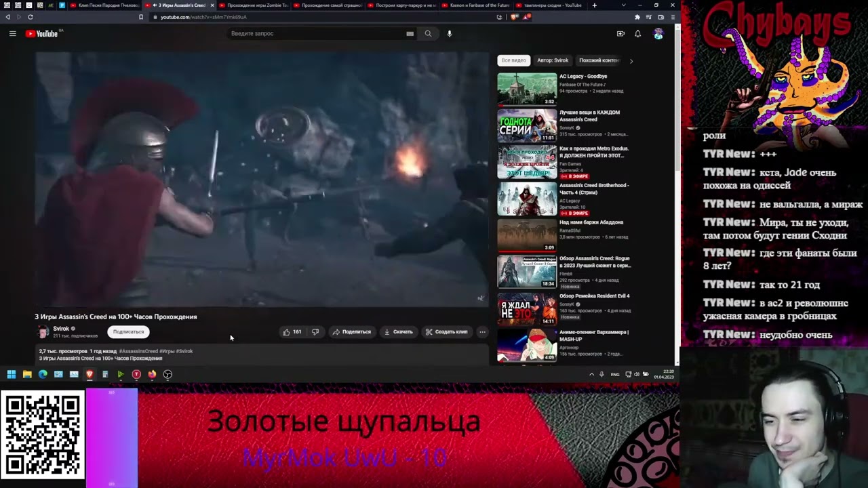868x488 pixels.
Task: Open the taskbar clock and date
Action: point(664,374)
